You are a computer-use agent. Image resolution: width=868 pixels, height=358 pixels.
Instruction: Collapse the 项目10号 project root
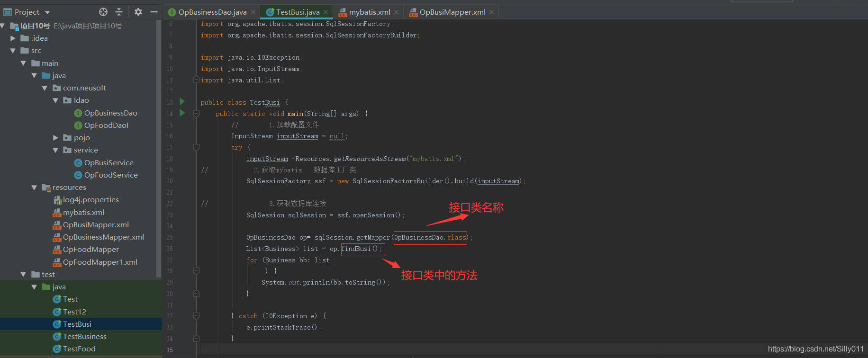click(x=3, y=26)
